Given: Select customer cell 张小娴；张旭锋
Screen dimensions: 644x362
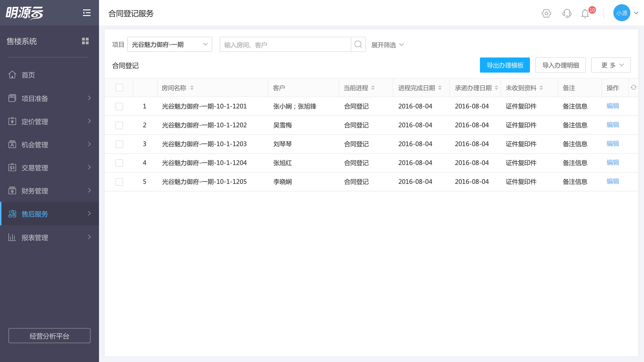Looking at the screenshot, I should pos(295,107).
